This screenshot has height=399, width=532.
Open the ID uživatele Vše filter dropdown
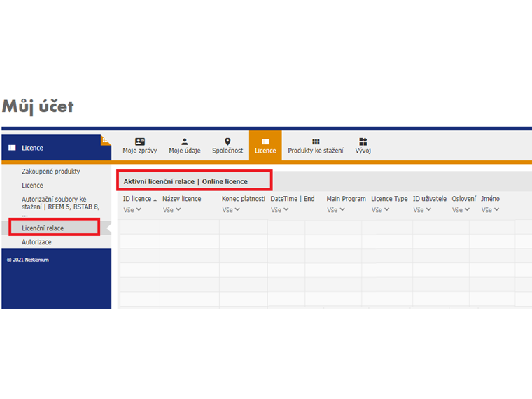pos(422,210)
